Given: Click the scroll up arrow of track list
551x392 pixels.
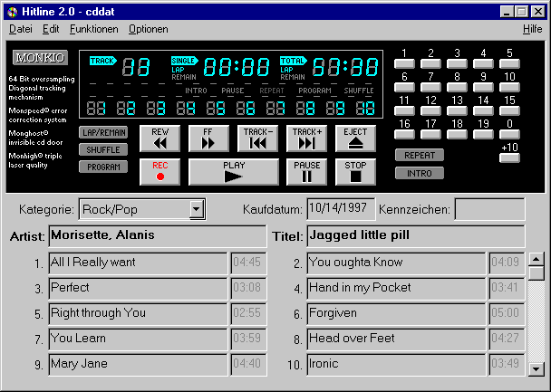Looking at the screenshot, I should pyautogui.click(x=536, y=260).
